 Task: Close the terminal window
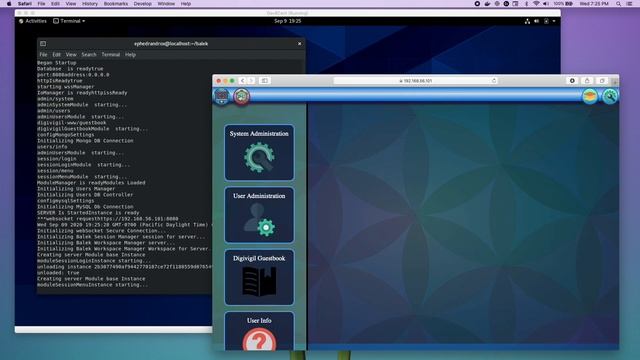coord(300,44)
